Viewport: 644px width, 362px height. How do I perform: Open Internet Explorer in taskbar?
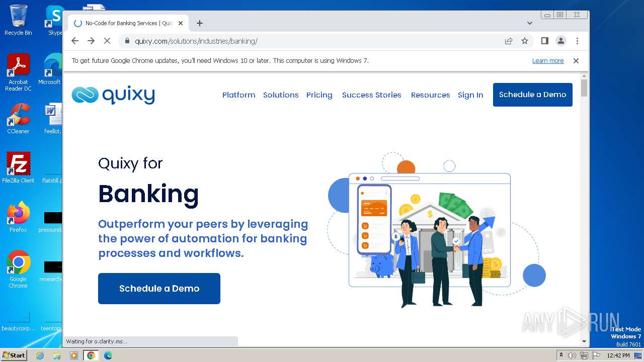coord(40,355)
